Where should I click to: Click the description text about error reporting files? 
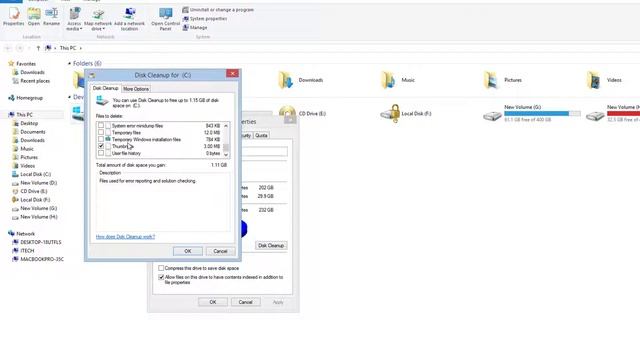(x=148, y=181)
